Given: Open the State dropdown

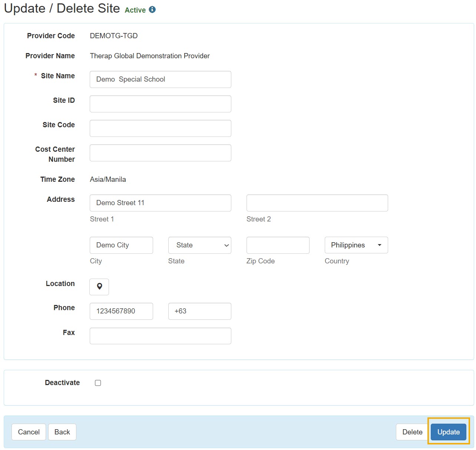Looking at the screenshot, I should click(199, 245).
